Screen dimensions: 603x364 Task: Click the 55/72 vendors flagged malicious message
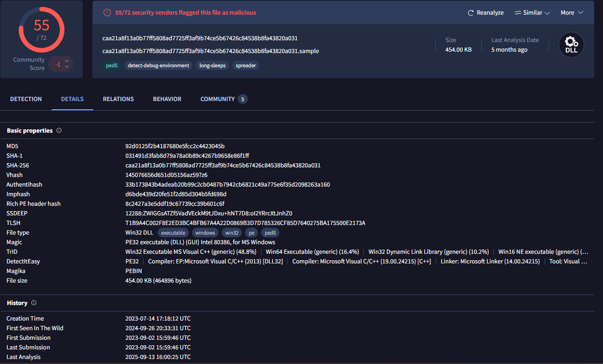click(x=185, y=13)
